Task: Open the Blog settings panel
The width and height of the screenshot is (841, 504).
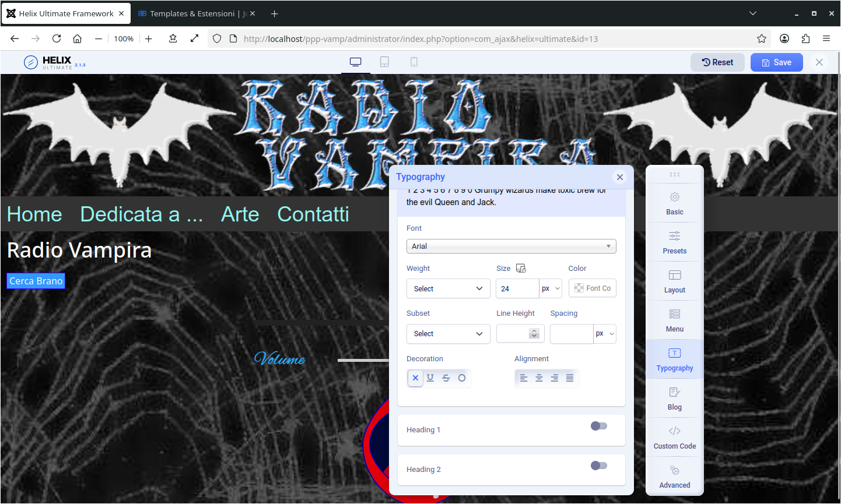Action: click(x=675, y=399)
